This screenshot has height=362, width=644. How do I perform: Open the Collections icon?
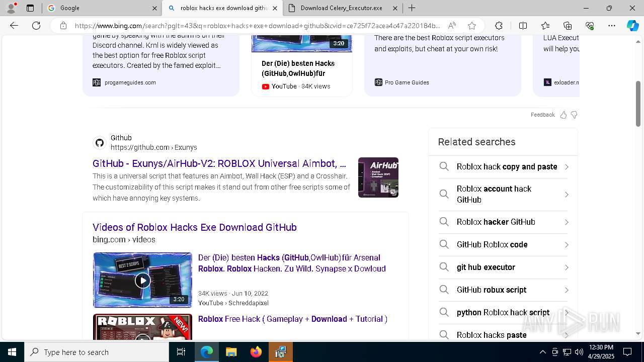click(568, 26)
